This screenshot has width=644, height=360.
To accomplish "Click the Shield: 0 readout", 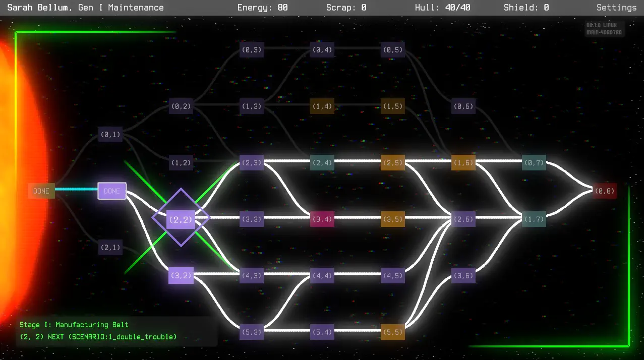I will [x=526, y=8].
